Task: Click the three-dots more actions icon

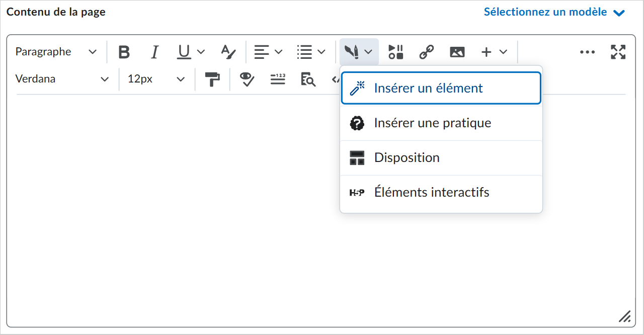Action: [x=587, y=52]
